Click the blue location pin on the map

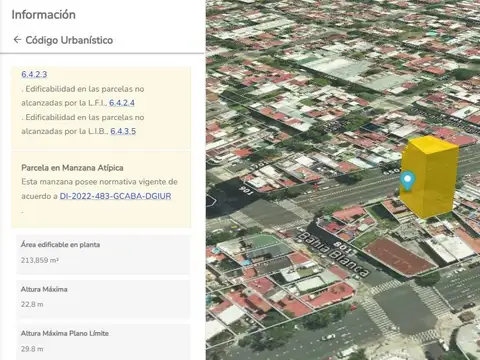click(x=407, y=181)
